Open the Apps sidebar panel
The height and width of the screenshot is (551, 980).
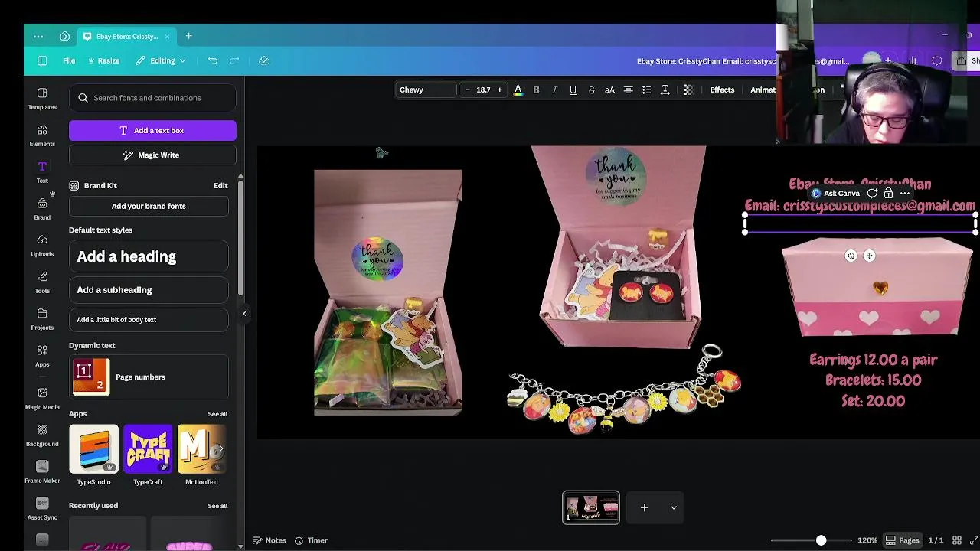(42, 356)
